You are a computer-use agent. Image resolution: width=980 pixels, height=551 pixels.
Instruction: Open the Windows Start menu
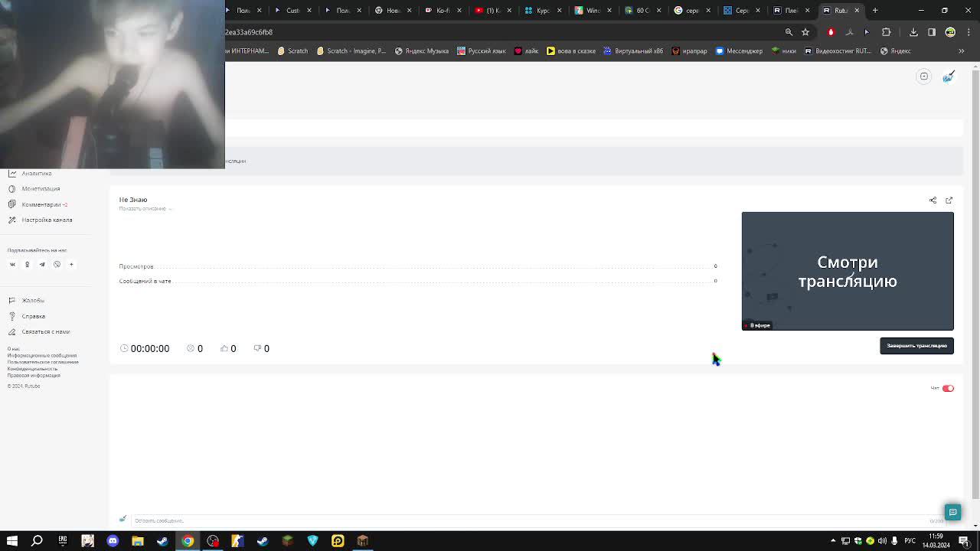[12, 541]
